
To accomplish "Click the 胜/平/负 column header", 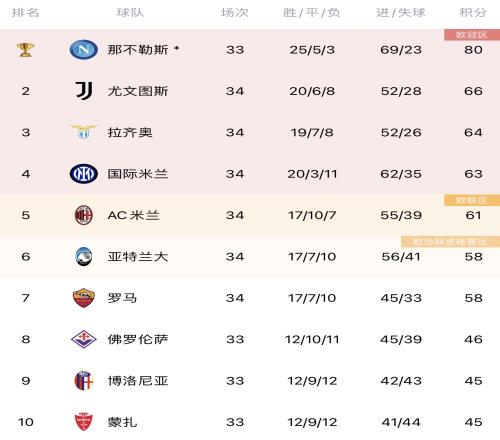I will coord(311,13).
